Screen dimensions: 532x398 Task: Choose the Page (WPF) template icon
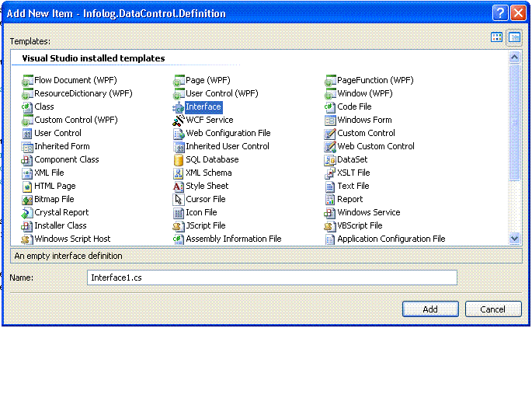(x=179, y=81)
